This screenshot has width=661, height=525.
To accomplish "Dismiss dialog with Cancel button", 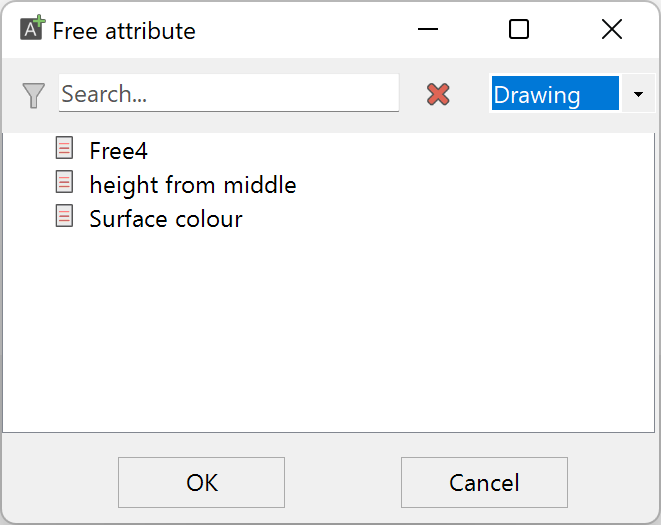I will tap(484, 482).
